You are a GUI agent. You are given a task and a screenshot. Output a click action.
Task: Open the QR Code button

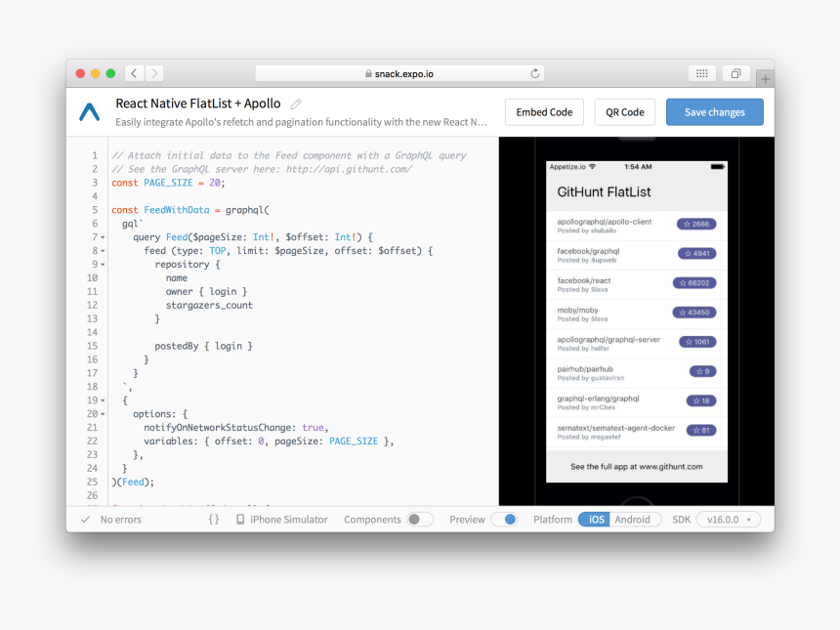pos(625,112)
